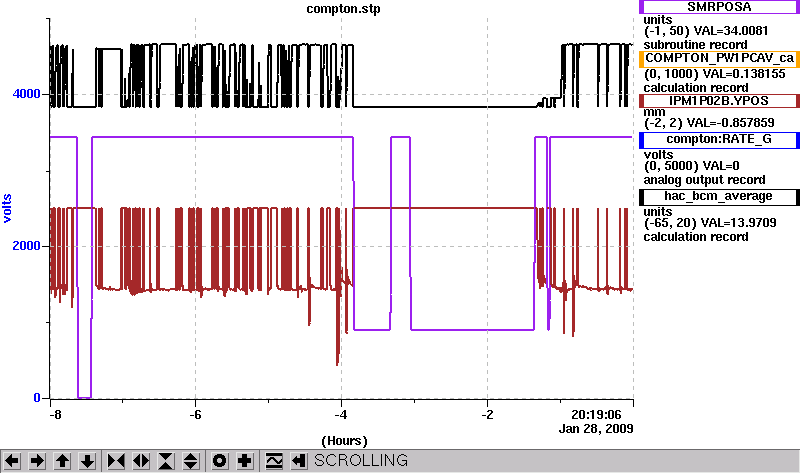The image size is (800, 473).
Task: Click the Jan 28, 2009 date label
Action: click(596, 429)
